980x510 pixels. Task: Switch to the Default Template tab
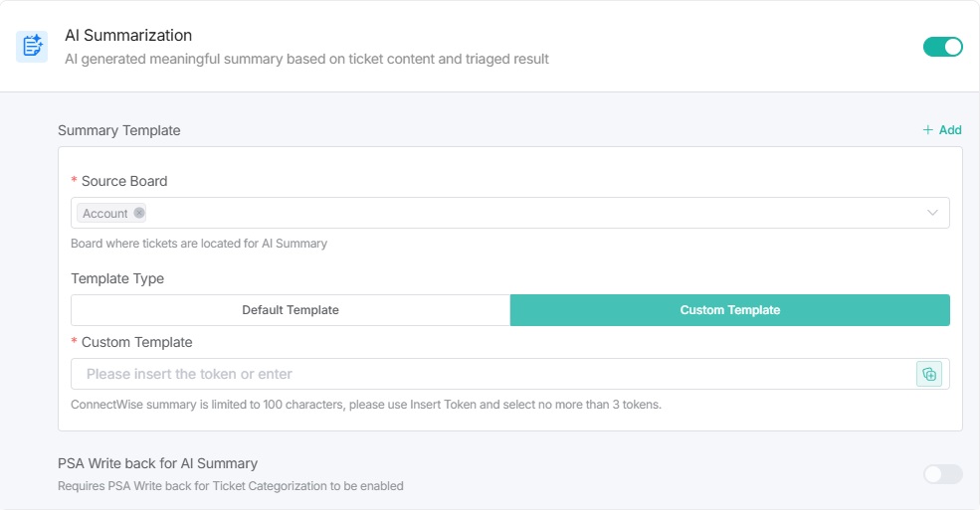click(291, 310)
